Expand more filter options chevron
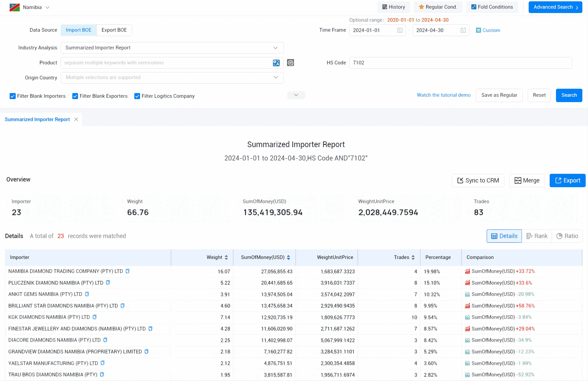This screenshot has height=381, width=588. 296,95
